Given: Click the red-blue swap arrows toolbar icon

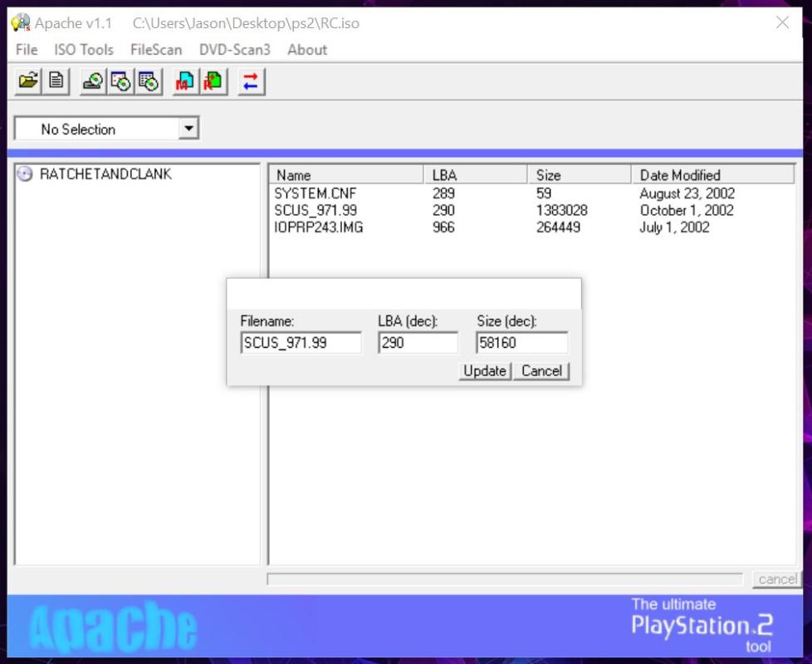Looking at the screenshot, I should pyautogui.click(x=250, y=81).
